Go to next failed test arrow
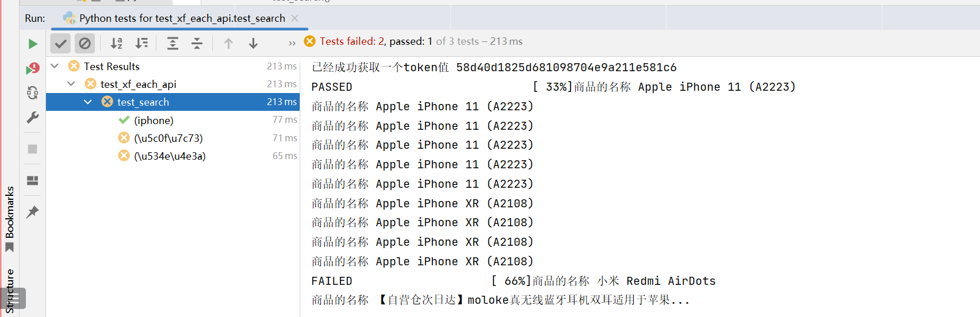This screenshot has height=317, width=980. (253, 43)
